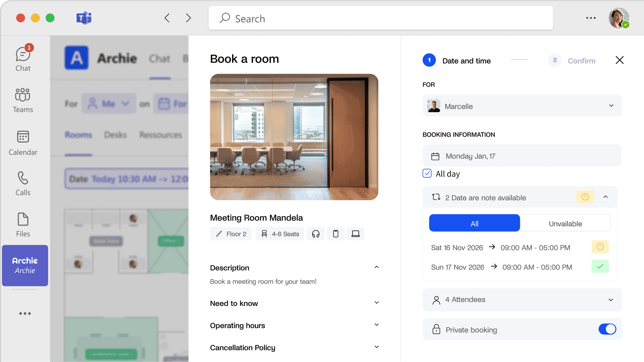Click the green checkmark for Sun 17 Nov
This screenshot has height=362, width=644.
[x=600, y=267]
